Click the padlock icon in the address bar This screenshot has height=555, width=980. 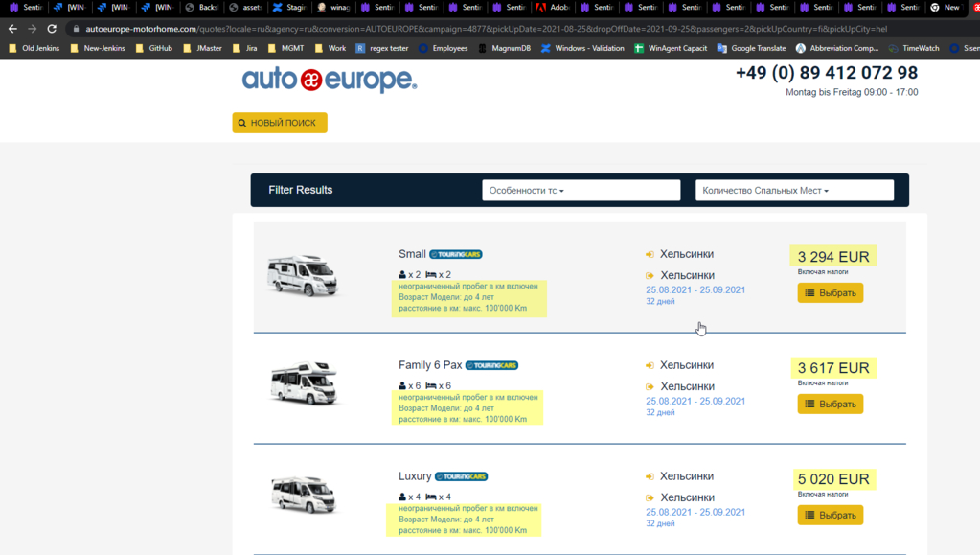click(x=76, y=29)
